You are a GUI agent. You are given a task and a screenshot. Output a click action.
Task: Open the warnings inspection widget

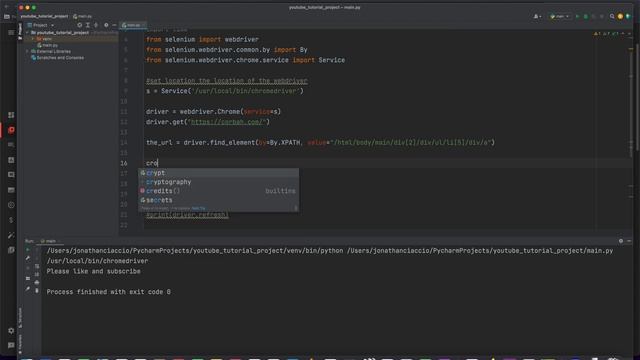pyautogui.click(x=606, y=33)
